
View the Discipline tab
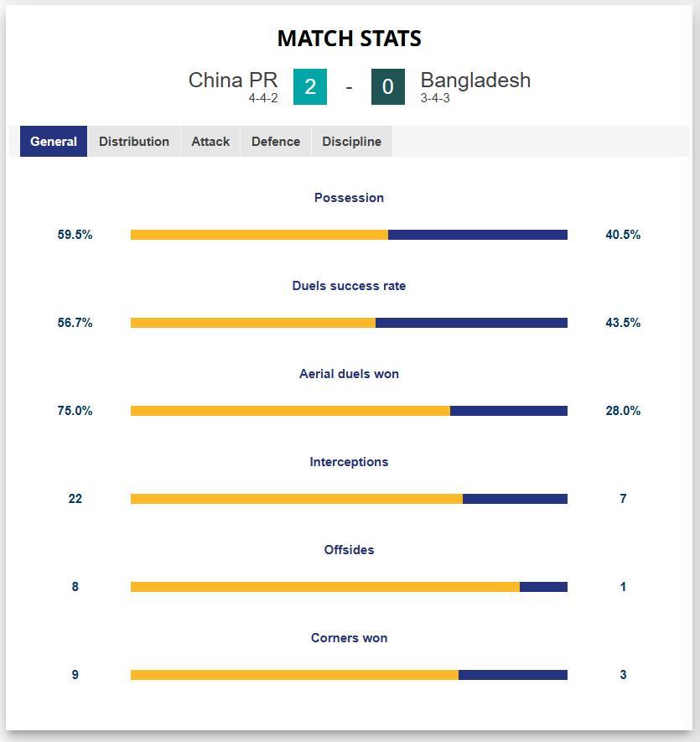(351, 141)
